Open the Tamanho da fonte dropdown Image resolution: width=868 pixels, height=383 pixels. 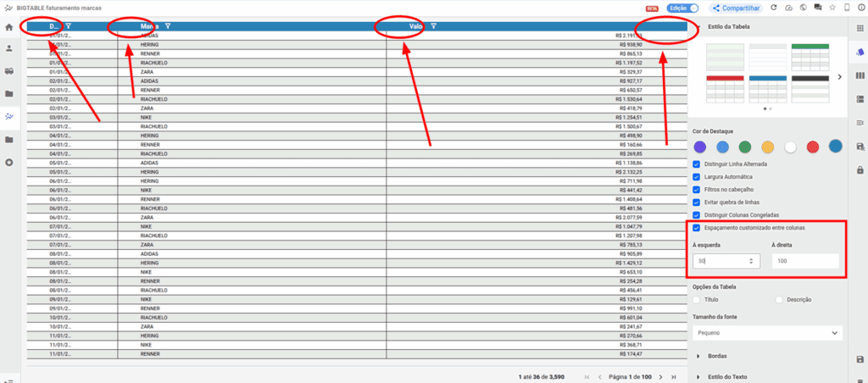click(x=768, y=333)
